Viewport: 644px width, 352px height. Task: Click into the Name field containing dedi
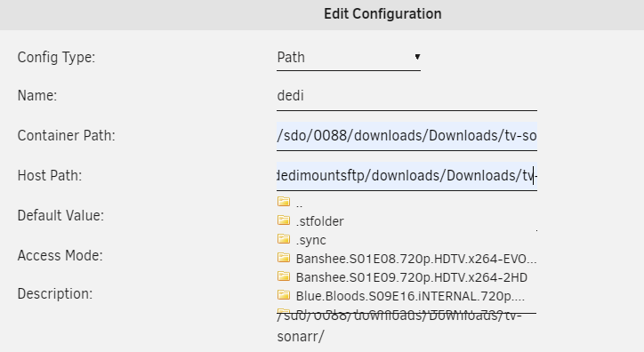coord(407,96)
